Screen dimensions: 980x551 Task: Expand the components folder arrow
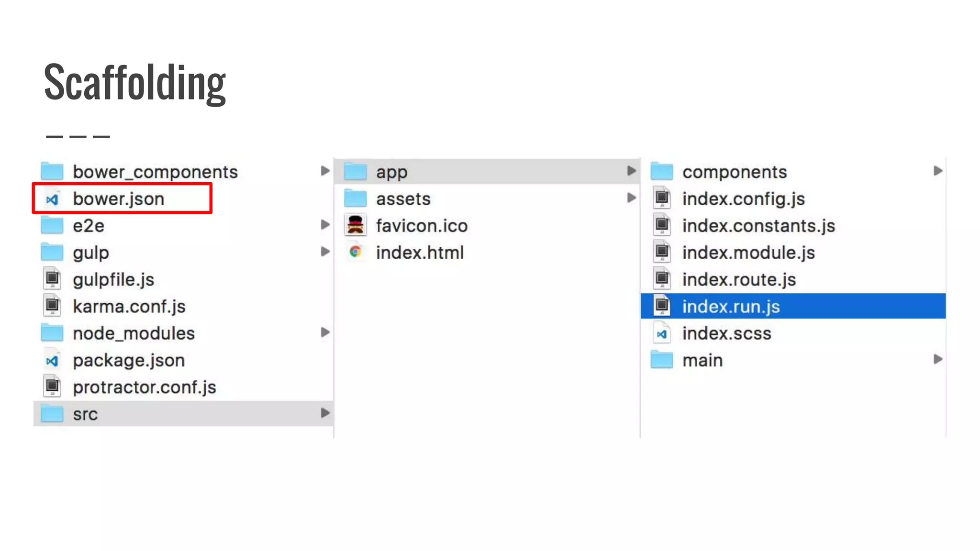coord(938,171)
